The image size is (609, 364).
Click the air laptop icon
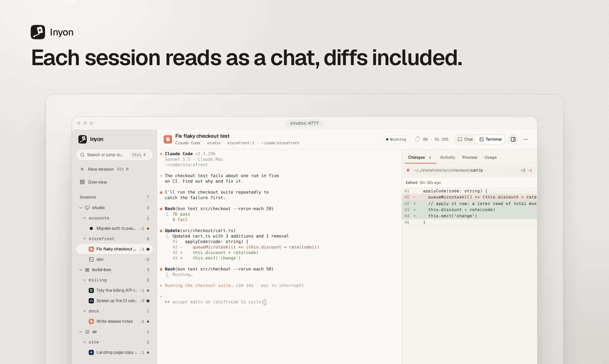click(x=87, y=332)
